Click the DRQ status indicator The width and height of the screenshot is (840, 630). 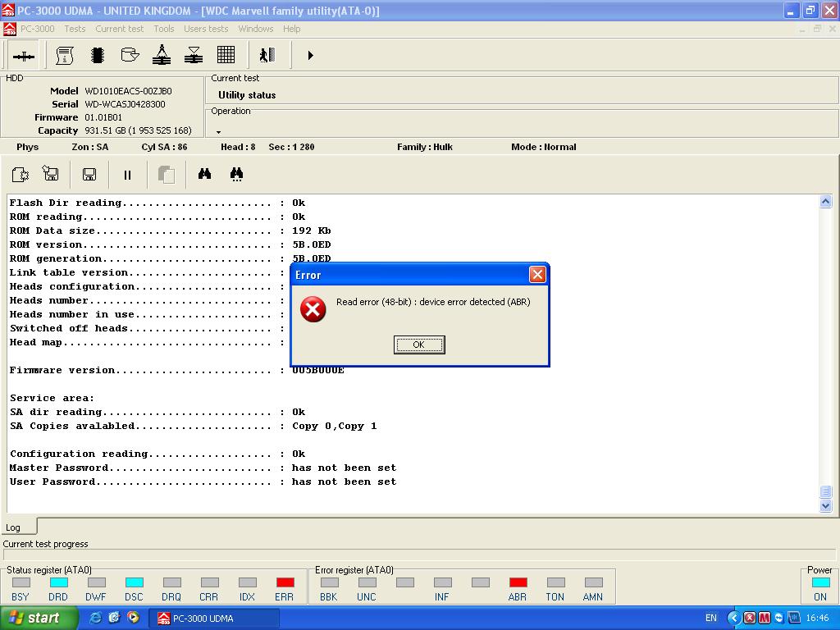point(171,582)
